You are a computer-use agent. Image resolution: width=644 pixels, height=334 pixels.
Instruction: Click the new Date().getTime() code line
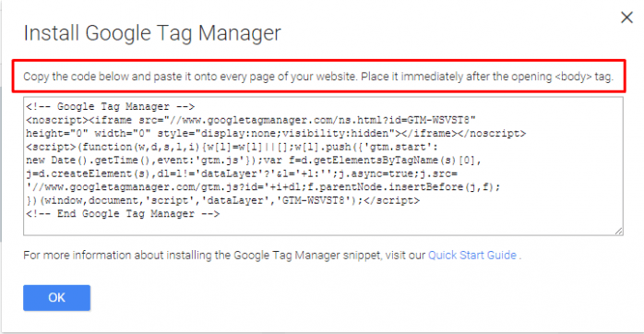click(254, 161)
